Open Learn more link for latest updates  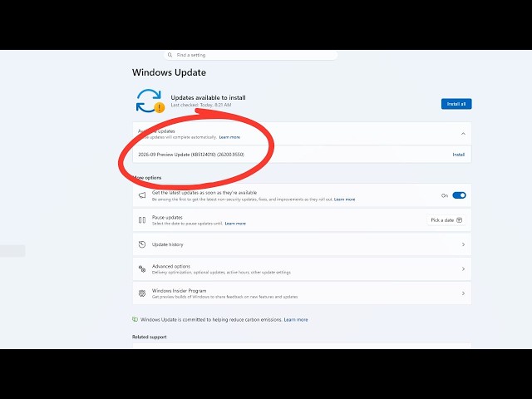coord(344,199)
